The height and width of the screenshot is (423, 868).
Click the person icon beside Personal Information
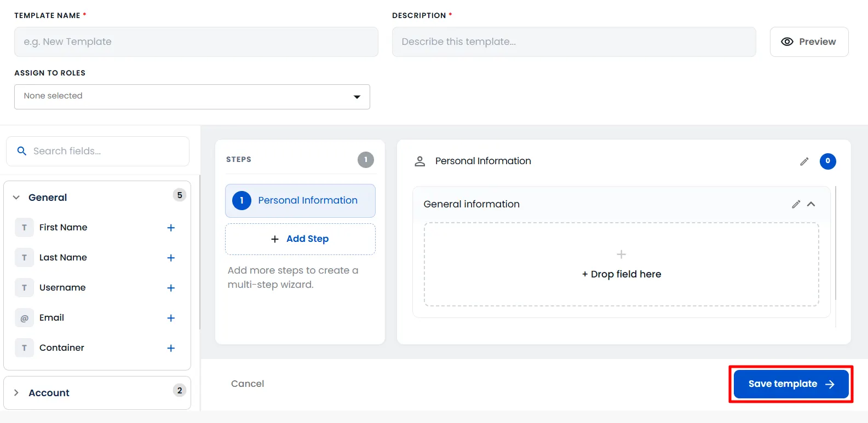coord(420,161)
